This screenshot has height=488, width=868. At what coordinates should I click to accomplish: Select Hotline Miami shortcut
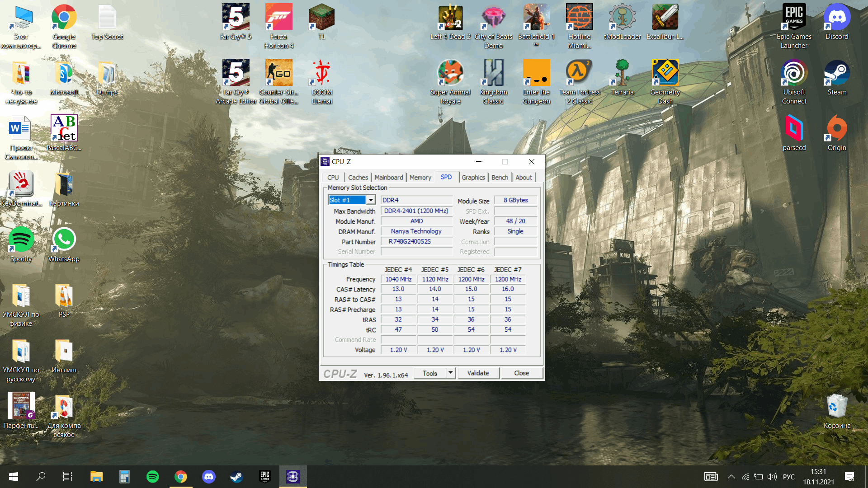tap(579, 26)
